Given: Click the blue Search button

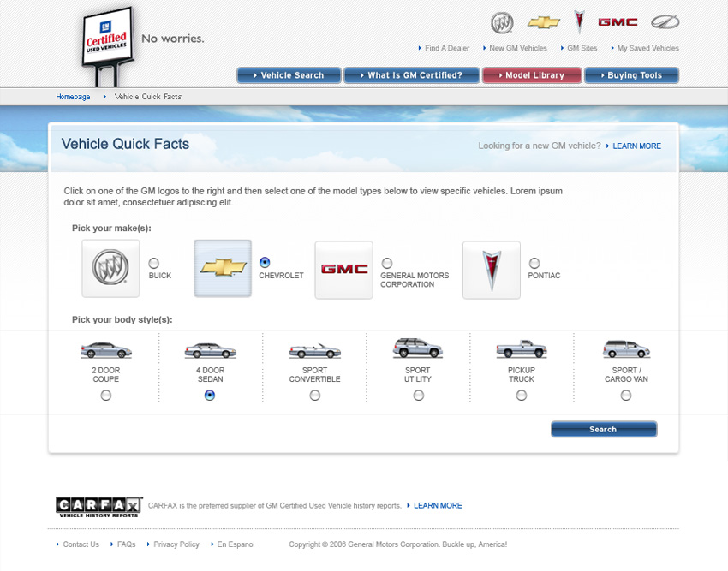Looking at the screenshot, I should [604, 430].
